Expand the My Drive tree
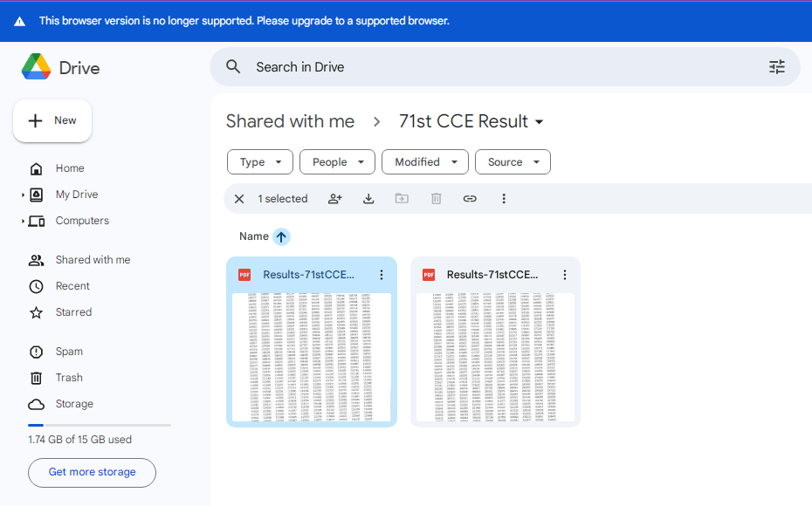812x506 pixels. (24, 195)
